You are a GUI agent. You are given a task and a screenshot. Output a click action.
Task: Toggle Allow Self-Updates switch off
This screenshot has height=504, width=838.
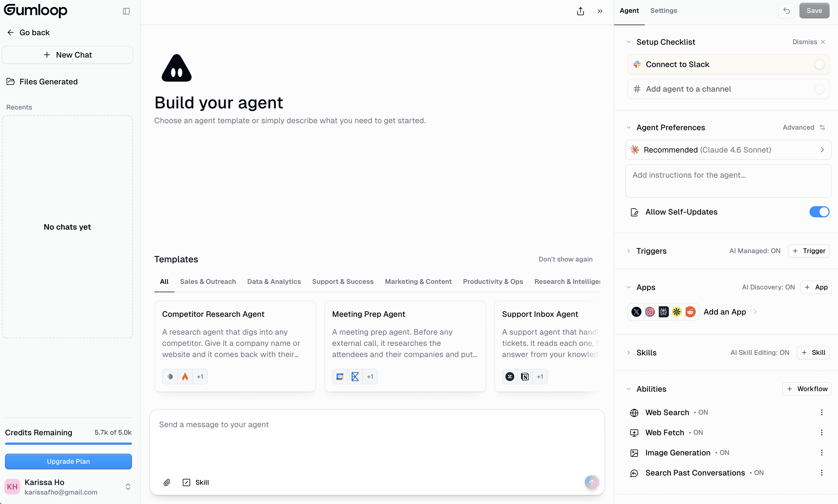(x=819, y=212)
